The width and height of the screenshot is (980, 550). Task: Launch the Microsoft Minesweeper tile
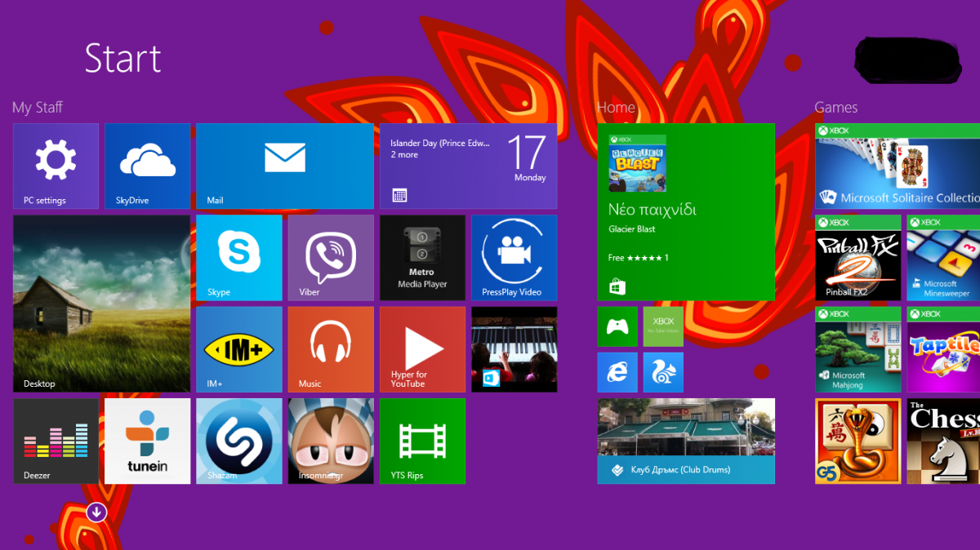tap(943, 258)
